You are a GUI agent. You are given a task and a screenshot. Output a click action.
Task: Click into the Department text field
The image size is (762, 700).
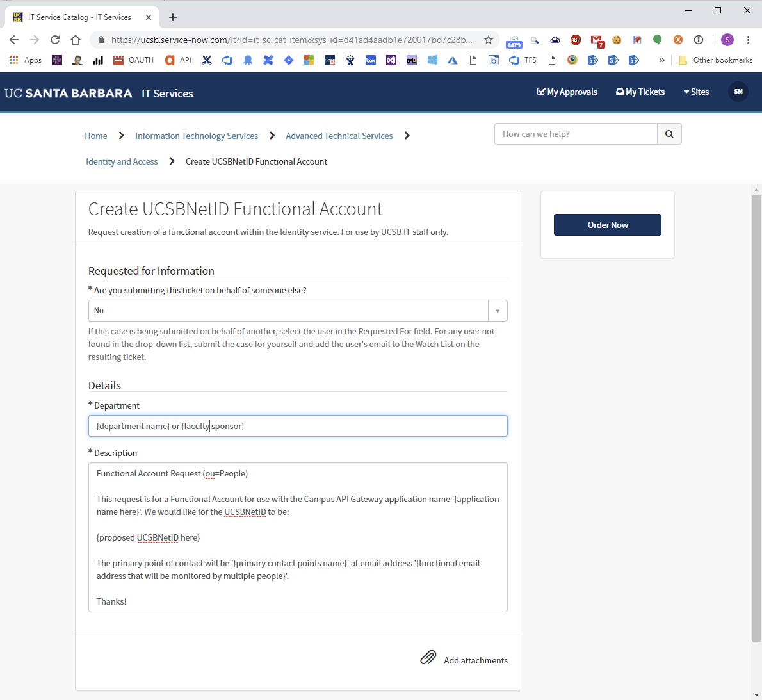[298, 426]
